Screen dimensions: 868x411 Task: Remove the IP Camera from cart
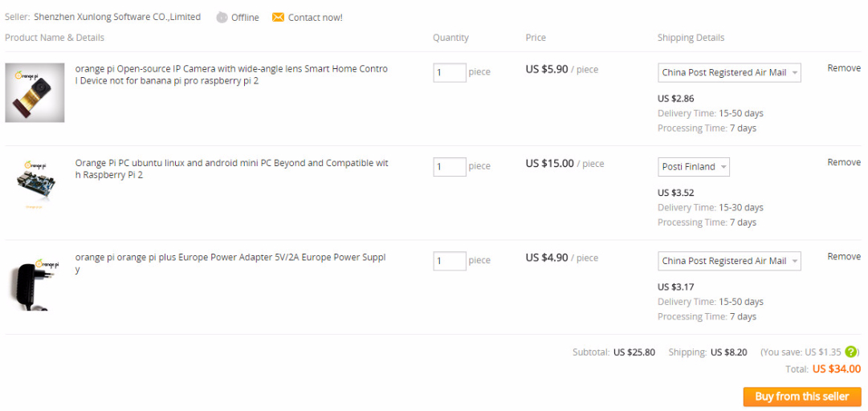tap(844, 68)
